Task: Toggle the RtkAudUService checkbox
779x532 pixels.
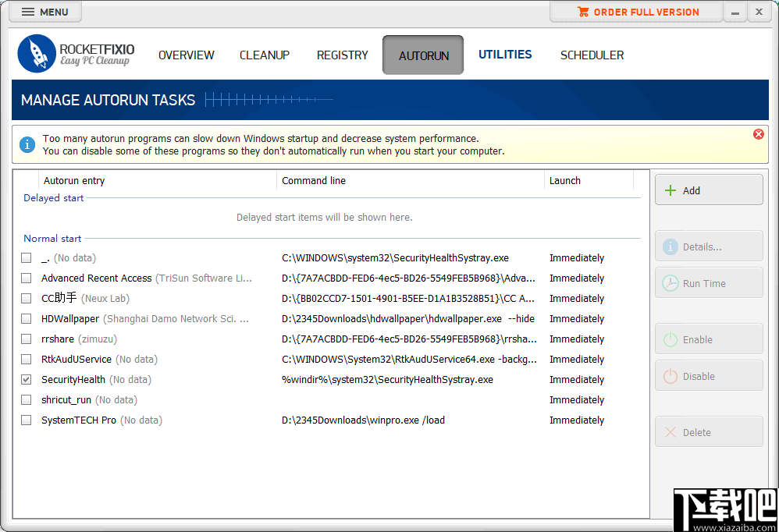Action: tap(27, 360)
